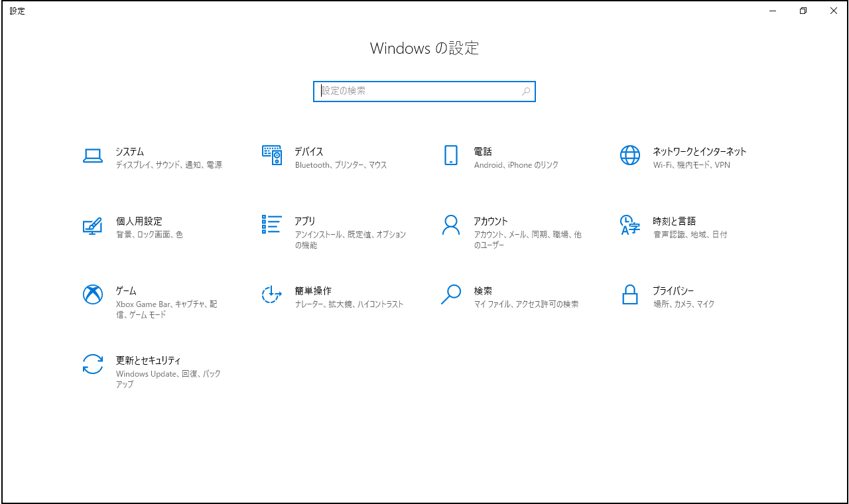
Task: Click the デバイス keyboard and speaker icon
Action: 272,155
